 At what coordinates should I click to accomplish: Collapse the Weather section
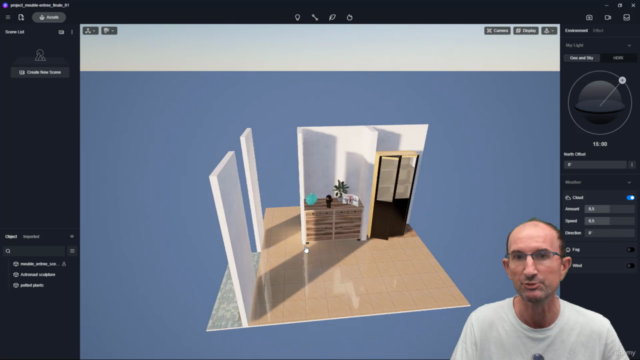pyautogui.click(x=629, y=182)
